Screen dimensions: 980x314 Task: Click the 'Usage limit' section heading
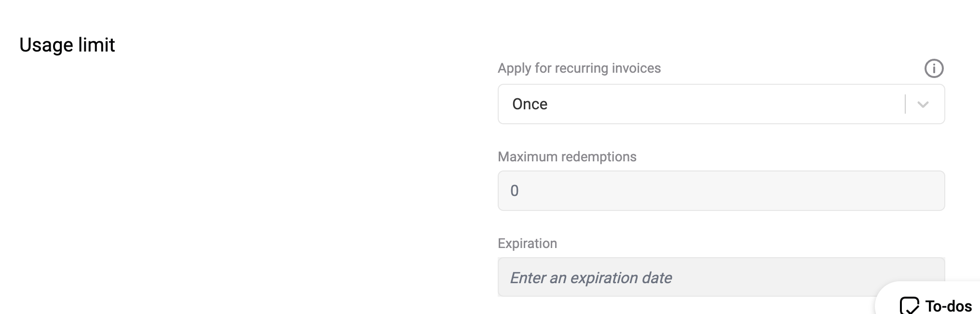[67, 45]
